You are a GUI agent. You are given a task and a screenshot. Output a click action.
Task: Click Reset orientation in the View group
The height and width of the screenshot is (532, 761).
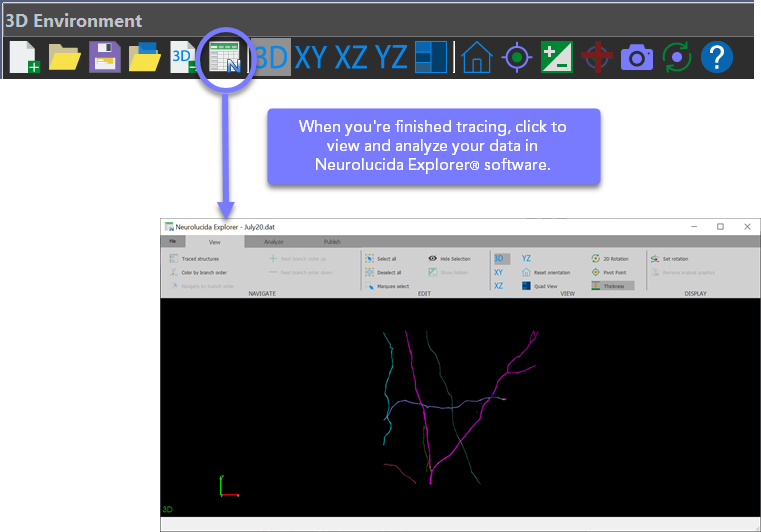tap(546, 272)
